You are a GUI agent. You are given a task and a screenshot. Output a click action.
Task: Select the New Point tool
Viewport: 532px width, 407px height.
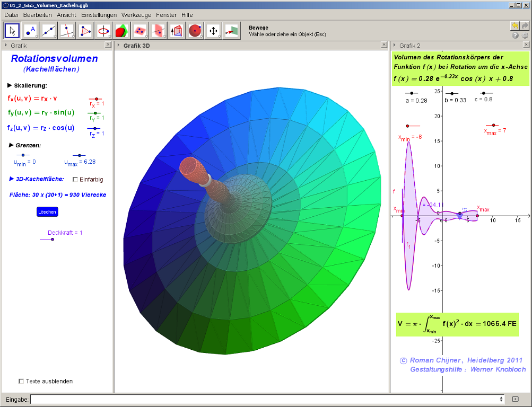coord(31,31)
